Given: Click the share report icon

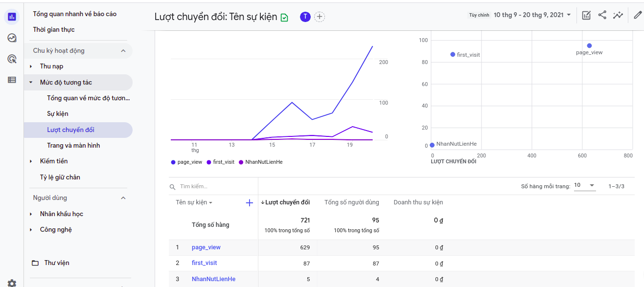Looking at the screenshot, I should click(x=602, y=15).
